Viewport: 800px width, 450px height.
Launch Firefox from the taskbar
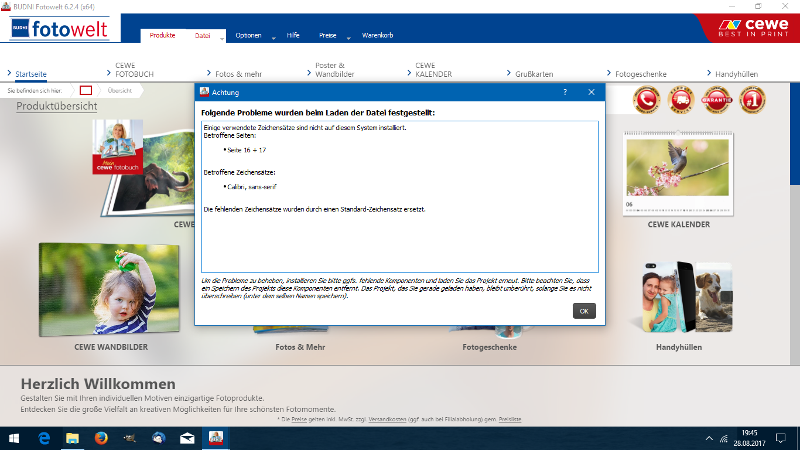click(101, 438)
